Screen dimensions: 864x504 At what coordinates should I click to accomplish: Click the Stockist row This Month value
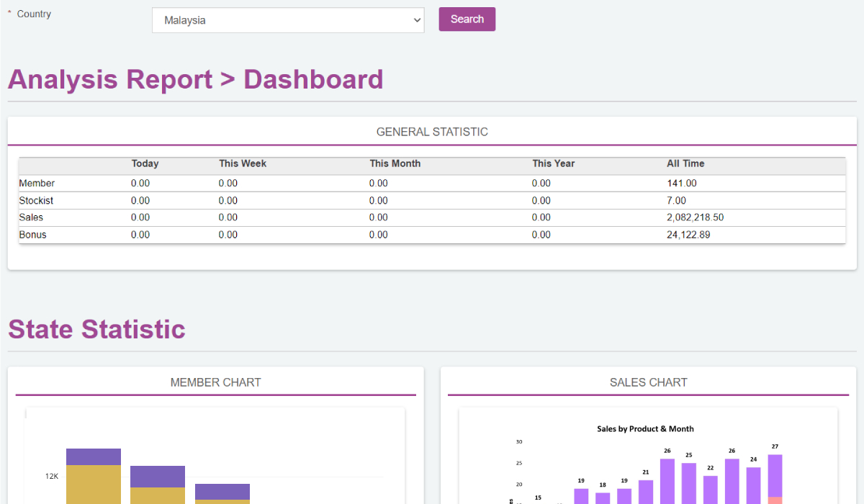pyautogui.click(x=379, y=201)
